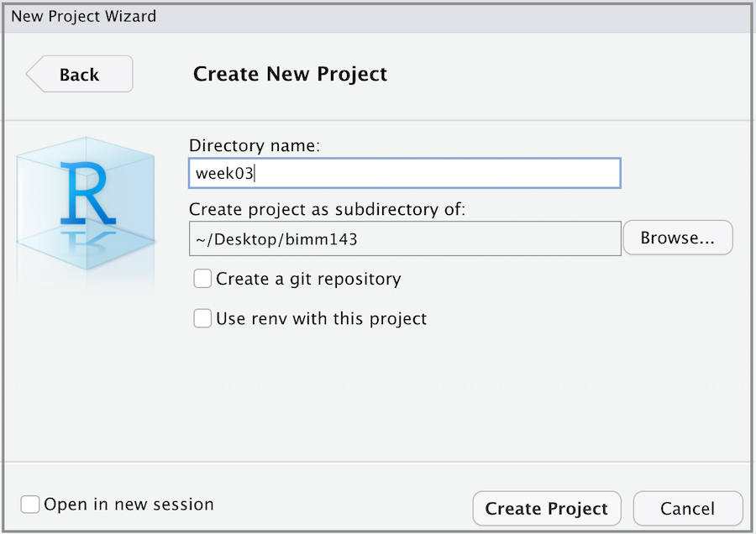Screen dimensions: 756x534
Task: Click the New Project Wizard title bar
Action: [378, 16]
